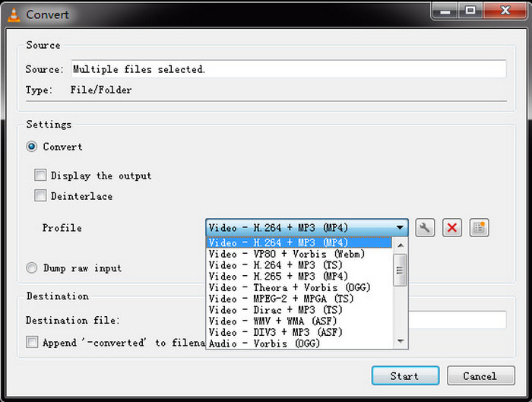The image size is (532, 402).
Task: Create a new profile icon button
Action: (479, 228)
